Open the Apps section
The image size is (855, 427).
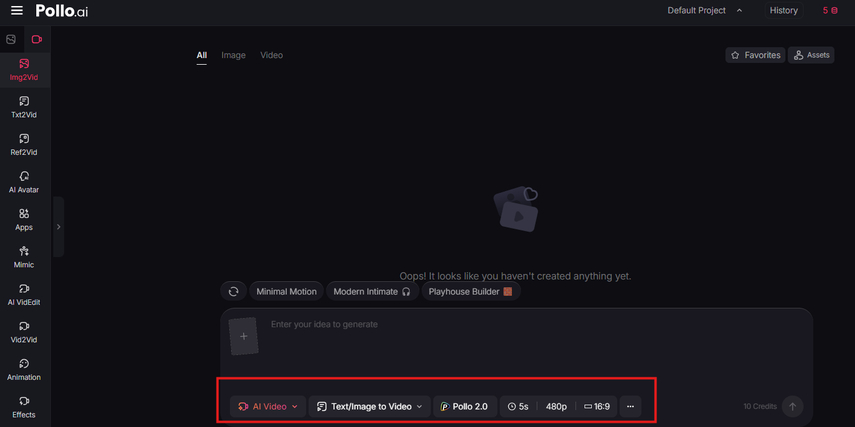pos(24,220)
